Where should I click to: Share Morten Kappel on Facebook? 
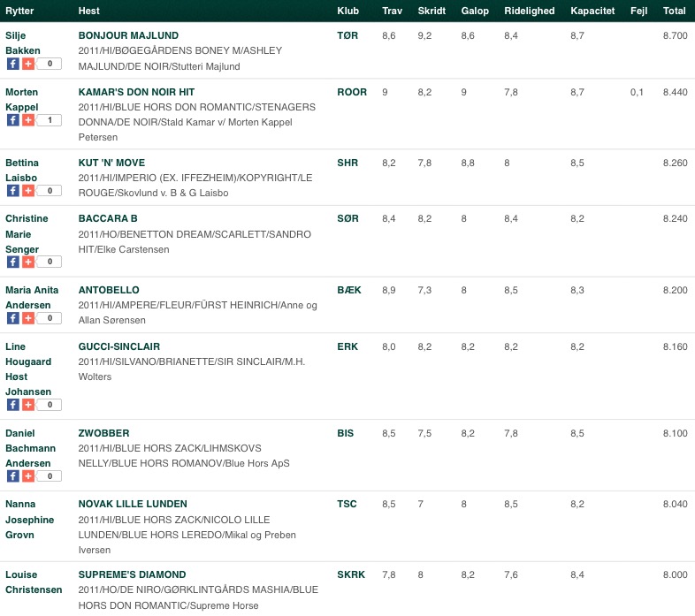tap(13, 120)
